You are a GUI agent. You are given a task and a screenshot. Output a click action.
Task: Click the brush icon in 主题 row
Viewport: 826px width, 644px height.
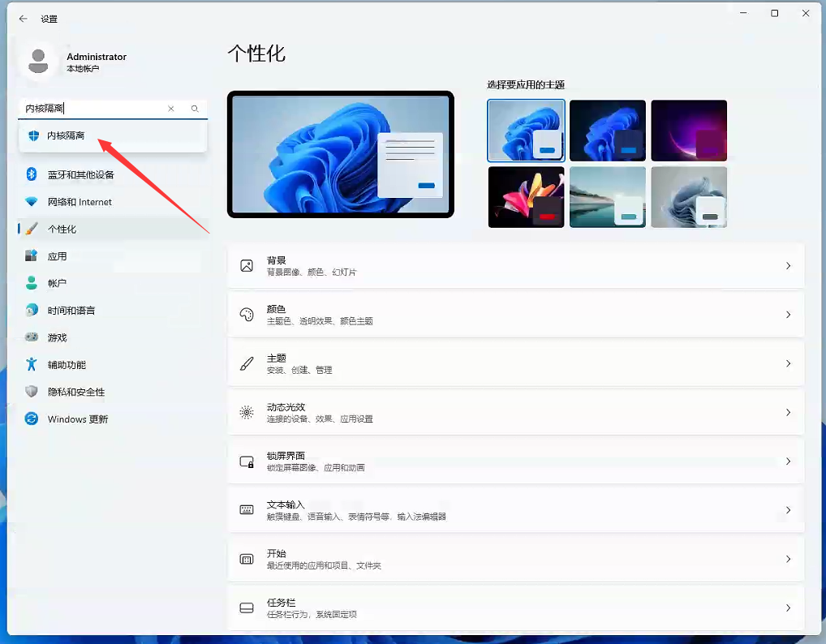(247, 363)
